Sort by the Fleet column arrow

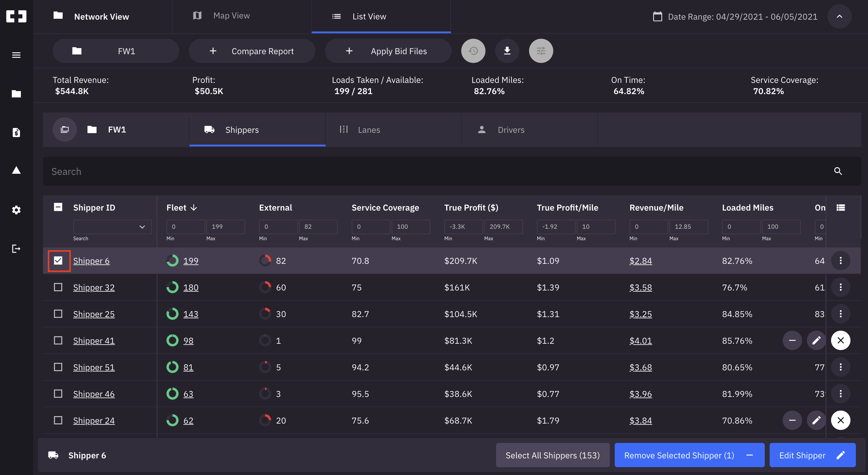pos(194,208)
